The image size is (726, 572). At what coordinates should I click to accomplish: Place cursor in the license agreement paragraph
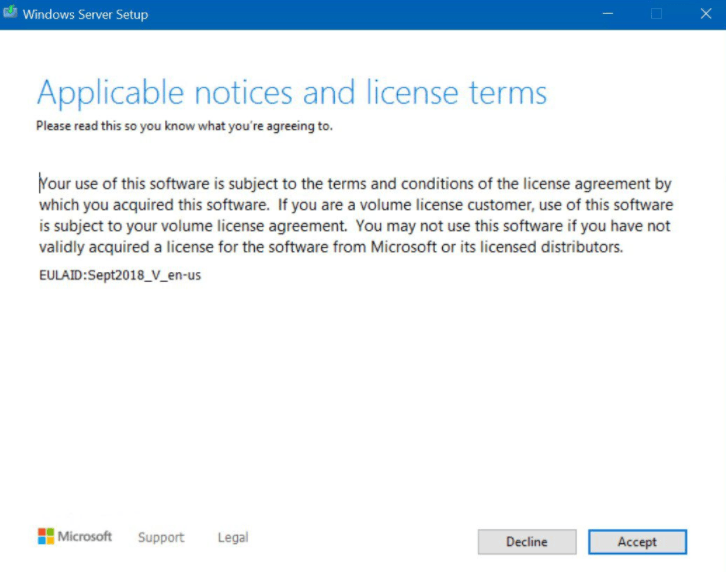(356, 215)
